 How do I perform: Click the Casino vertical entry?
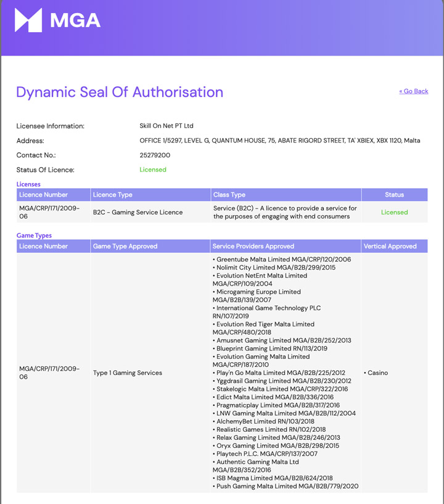[376, 373]
